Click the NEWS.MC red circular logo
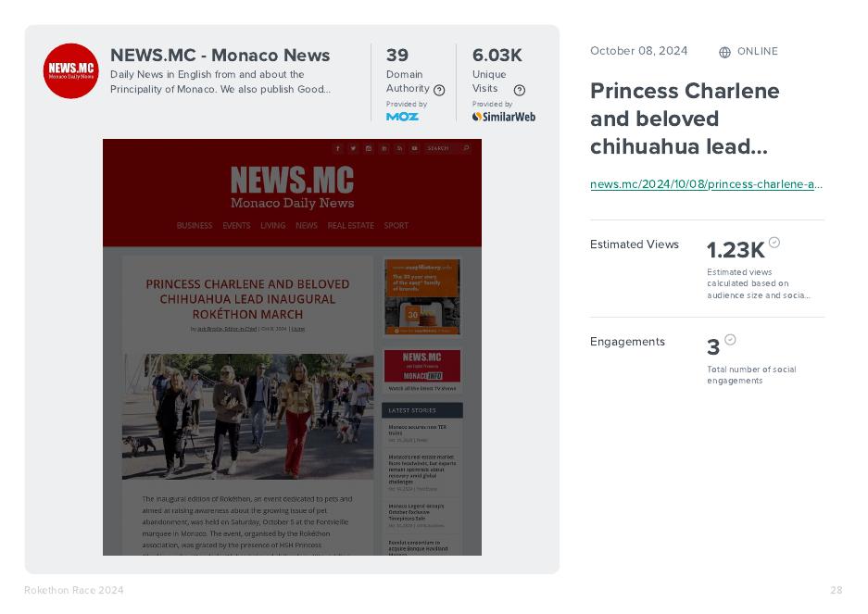The image size is (868, 614). coord(70,71)
